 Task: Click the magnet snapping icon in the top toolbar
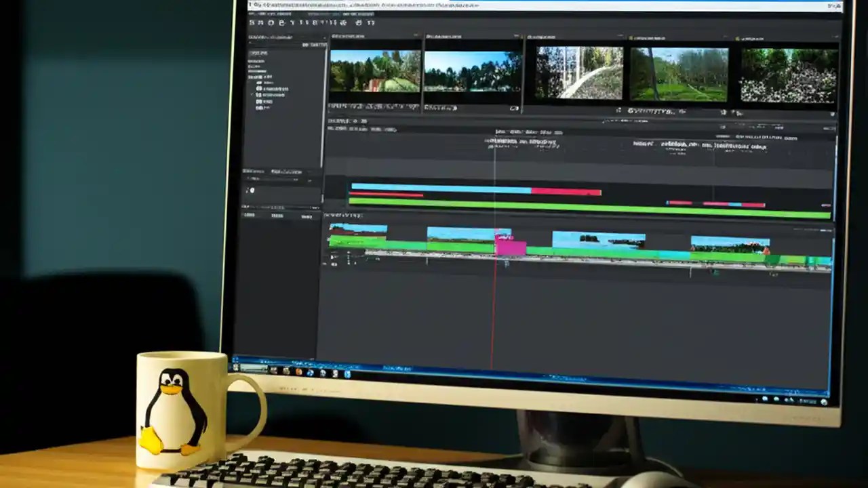click(344, 22)
